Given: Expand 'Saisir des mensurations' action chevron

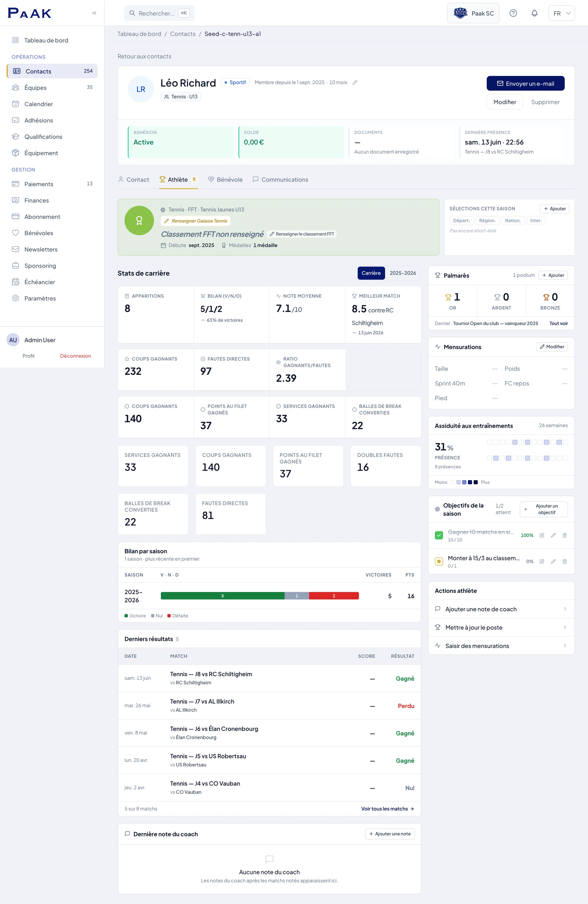Looking at the screenshot, I should pyautogui.click(x=565, y=646).
